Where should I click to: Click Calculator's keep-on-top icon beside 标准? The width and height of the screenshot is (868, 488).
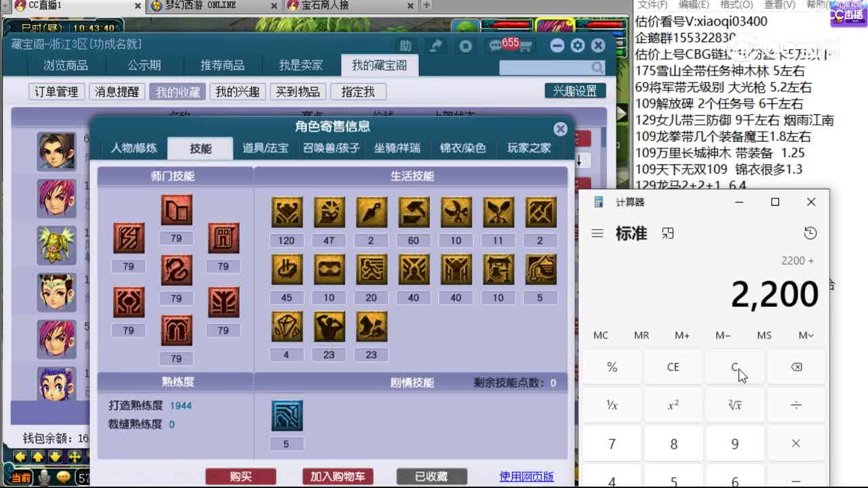coord(667,232)
